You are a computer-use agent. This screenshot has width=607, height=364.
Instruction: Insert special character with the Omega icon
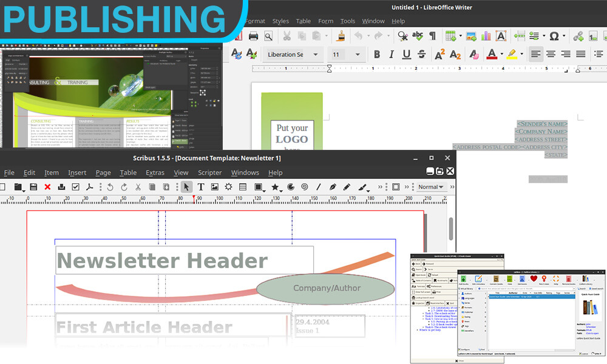554,36
